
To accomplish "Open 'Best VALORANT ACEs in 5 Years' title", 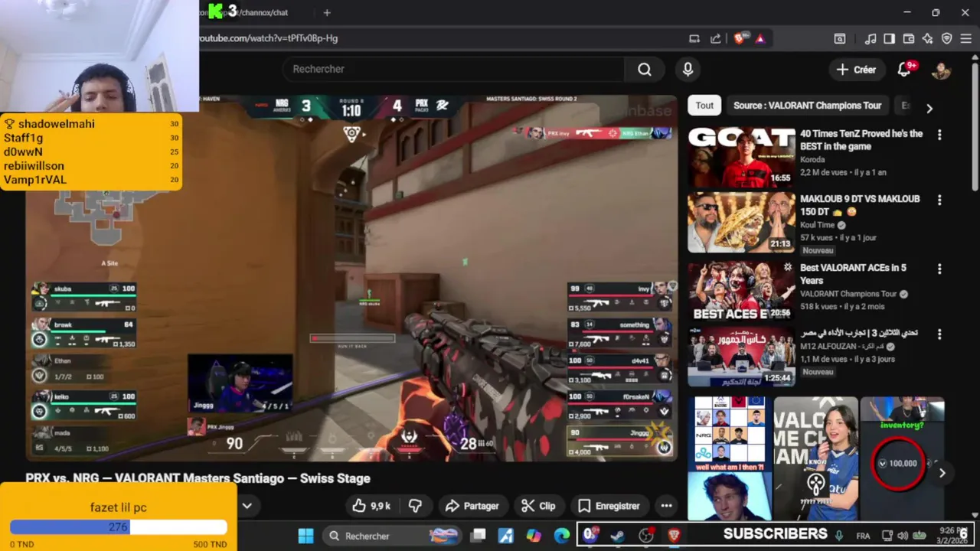I will [853, 274].
